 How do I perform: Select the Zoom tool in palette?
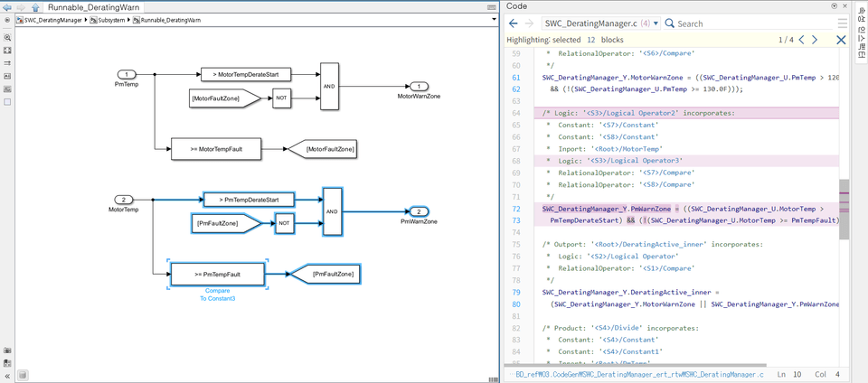pyautogui.click(x=7, y=38)
